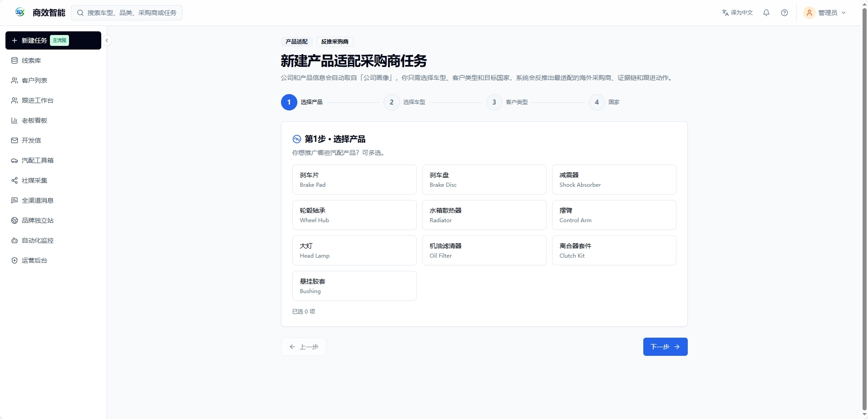Click the 社媒采集 share icon
The image size is (868, 419).
(15, 180)
